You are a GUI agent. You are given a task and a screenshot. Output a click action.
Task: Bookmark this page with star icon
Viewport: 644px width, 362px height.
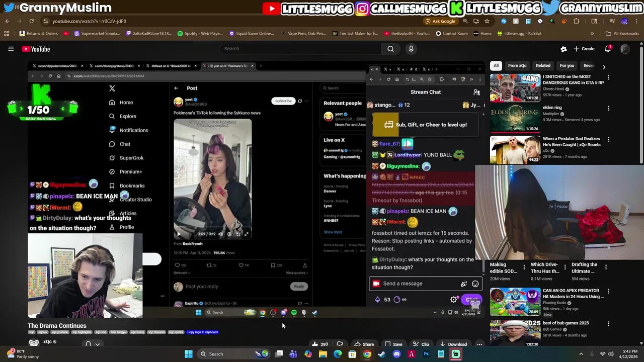[x=487, y=21]
